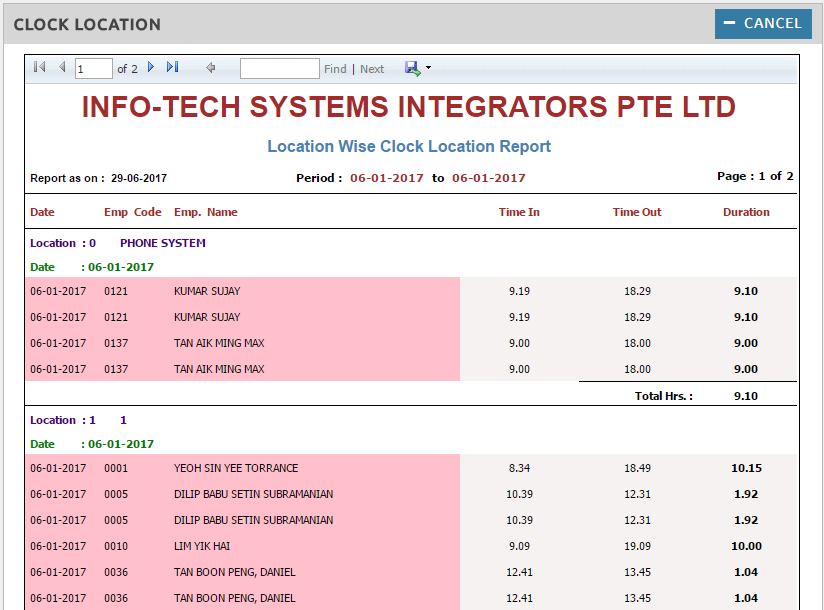Click the Find link in toolbar
This screenshot has width=824, height=610.
click(335, 69)
